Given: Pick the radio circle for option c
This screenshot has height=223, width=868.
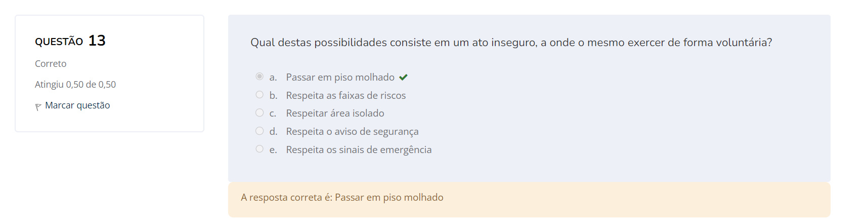Looking at the screenshot, I should pos(259,113).
